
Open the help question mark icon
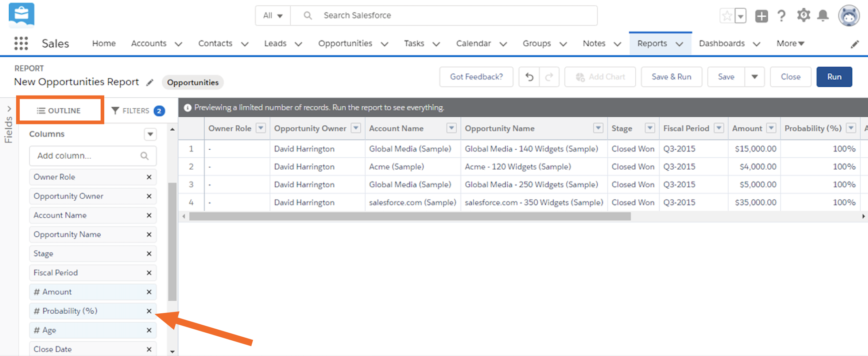tap(781, 16)
